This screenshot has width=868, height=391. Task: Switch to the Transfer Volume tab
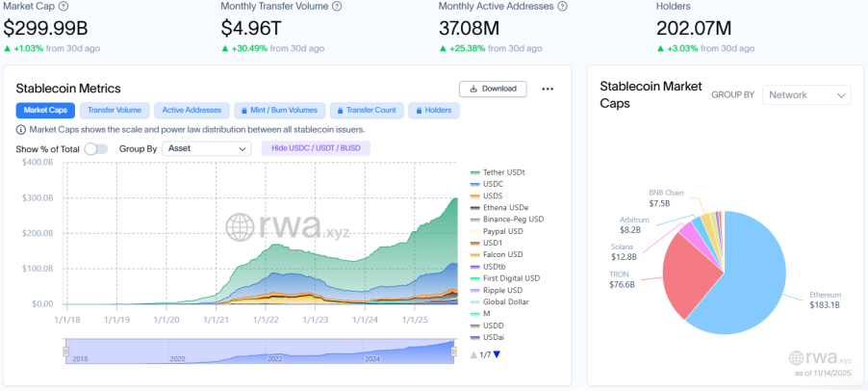pyautogui.click(x=115, y=111)
